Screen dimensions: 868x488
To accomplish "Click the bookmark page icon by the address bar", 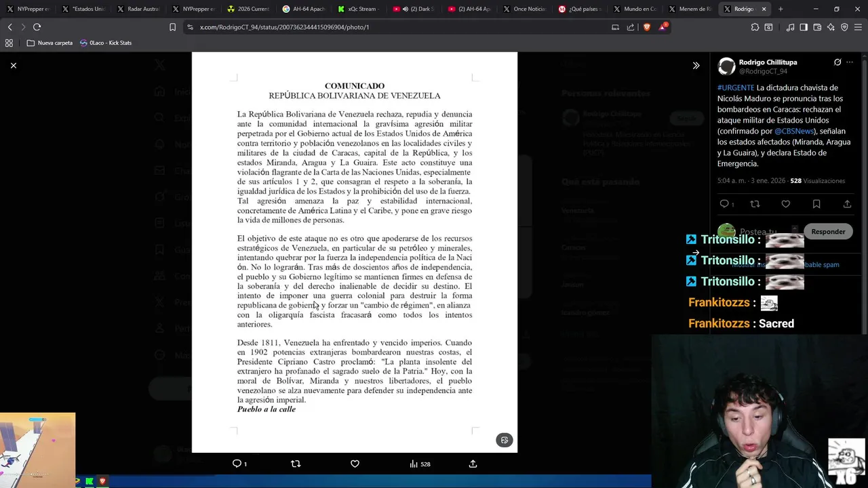I will coord(172,27).
